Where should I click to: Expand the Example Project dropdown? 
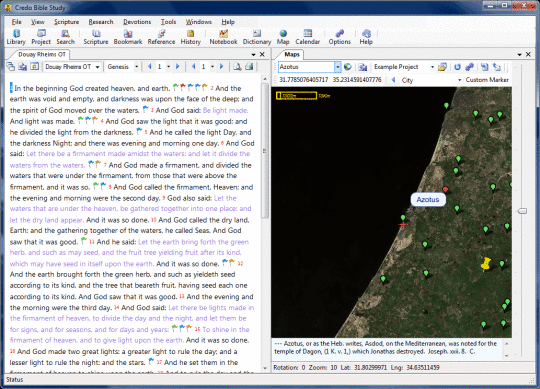(x=432, y=67)
